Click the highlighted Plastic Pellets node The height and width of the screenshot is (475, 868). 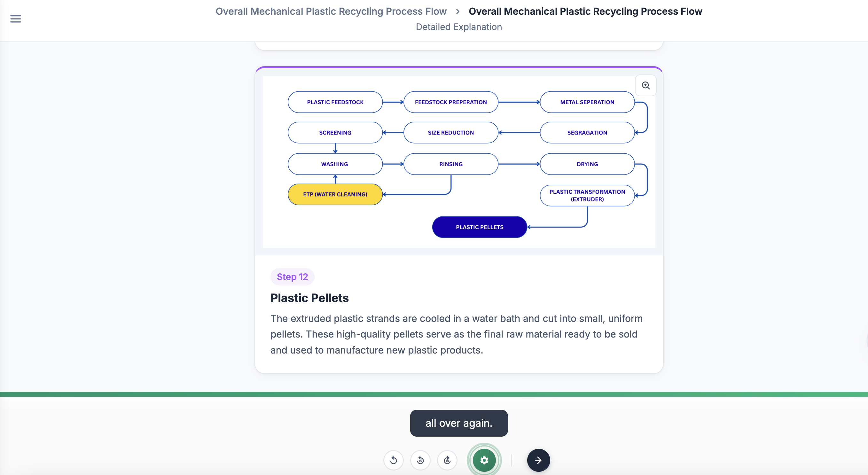[x=479, y=227]
